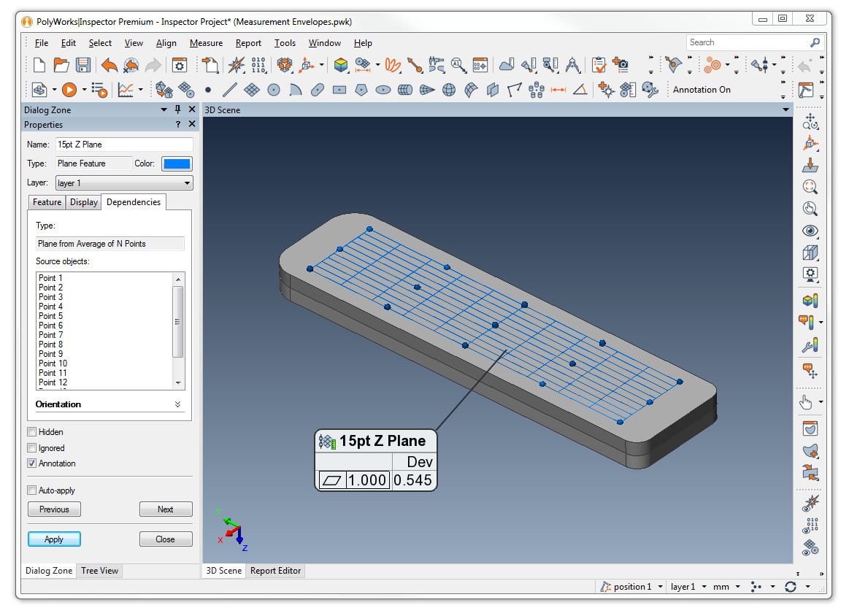Click the blue Color swatch for the plane
849x616 pixels.
click(x=176, y=163)
